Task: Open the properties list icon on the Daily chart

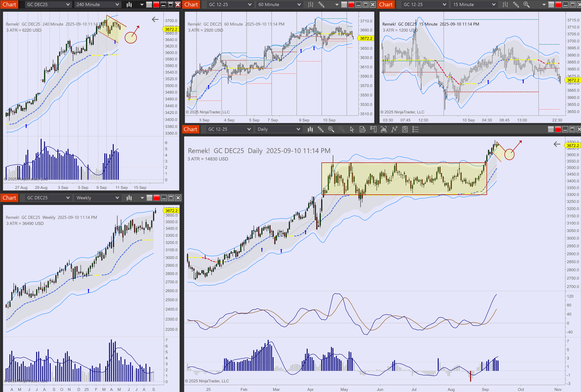Action: [x=415, y=129]
